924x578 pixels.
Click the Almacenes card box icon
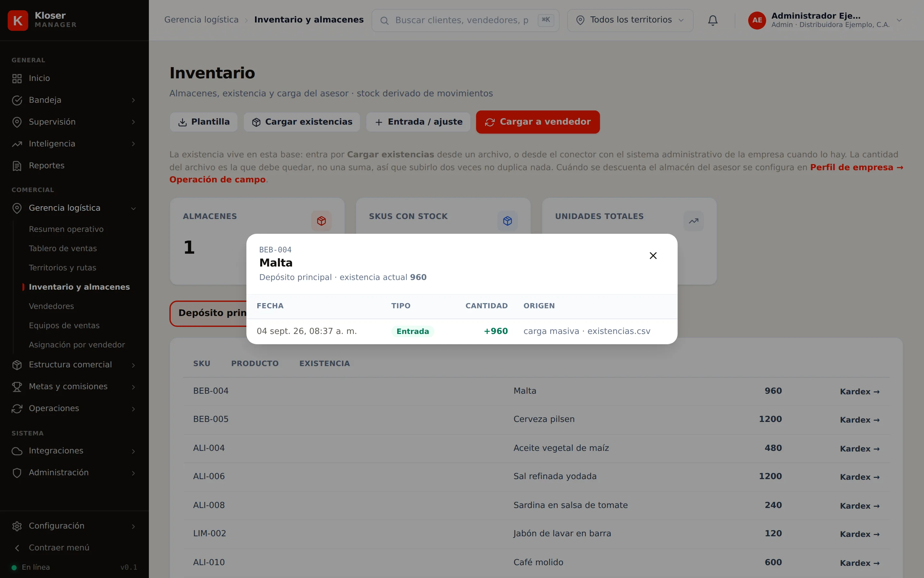[x=321, y=221]
